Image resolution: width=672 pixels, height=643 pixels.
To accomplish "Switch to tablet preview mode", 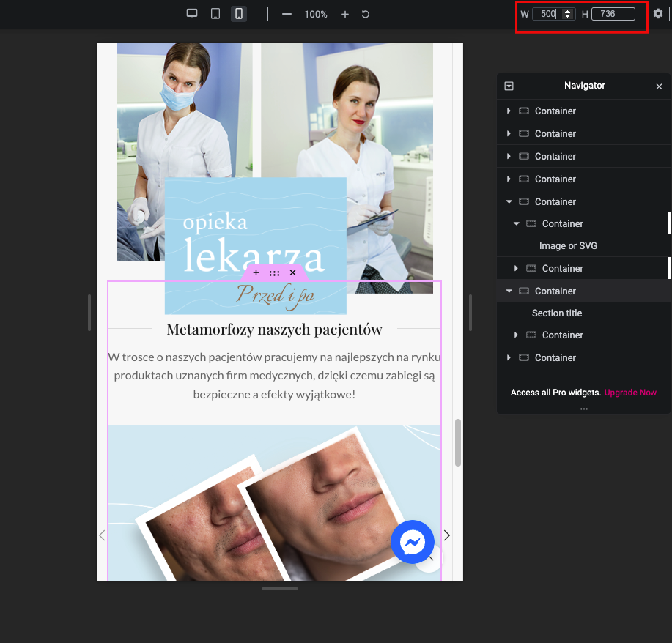I will 215,14.
